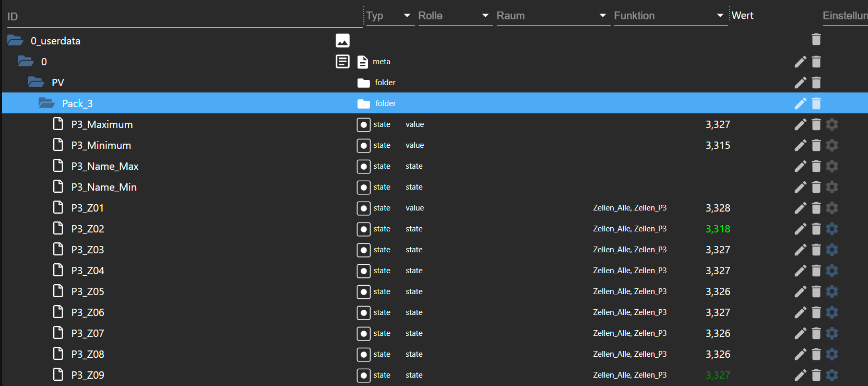This screenshot has width=868, height=386.
Task: Click Zellen_Alle, Zellen_P3 function of P3_Z03
Action: (629, 250)
